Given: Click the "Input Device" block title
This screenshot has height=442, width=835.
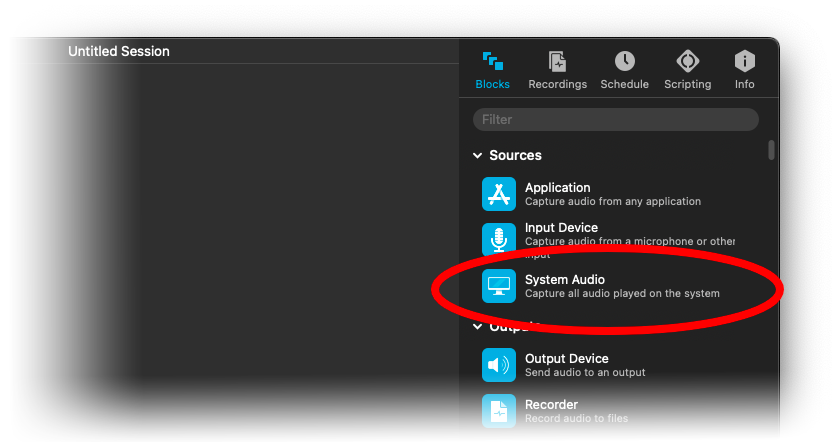Looking at the screenshot, I should point(561,228).
